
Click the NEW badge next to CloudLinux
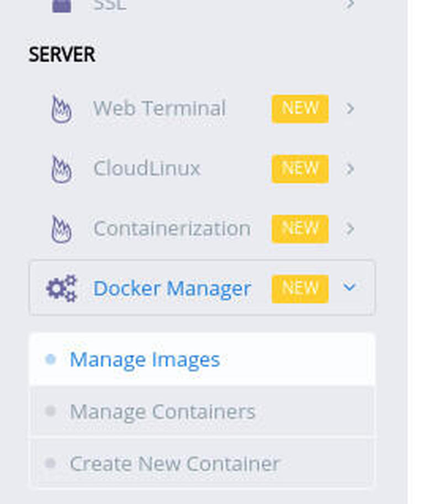(300, 169)
